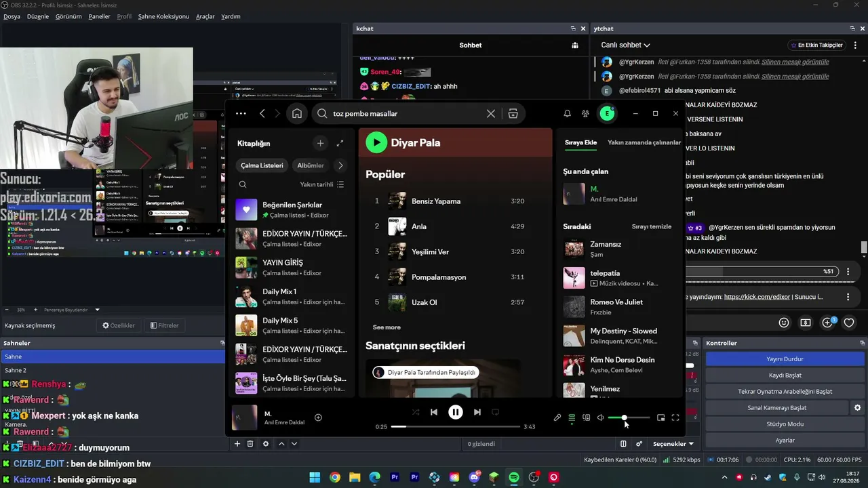Search within the library using magnifier icon
868x488 pixels.
[243, 184]
